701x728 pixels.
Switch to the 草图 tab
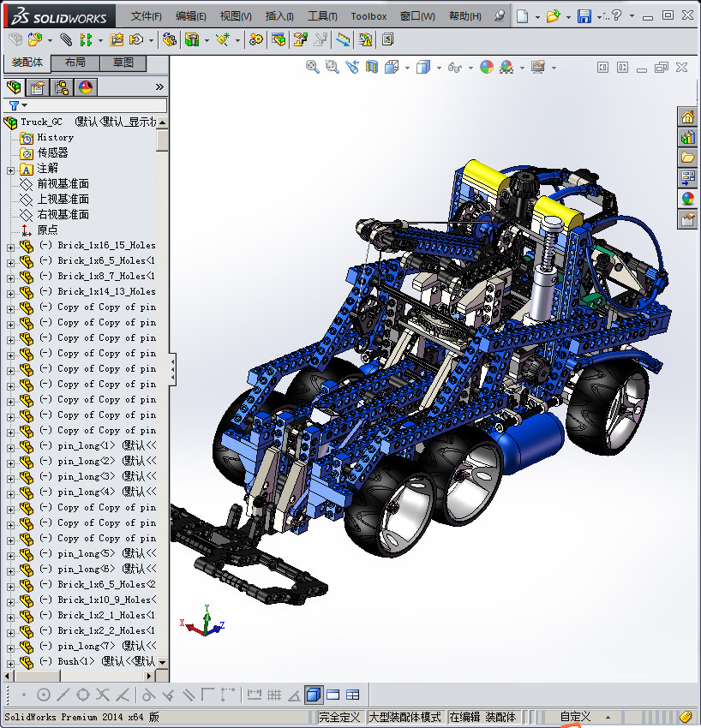pos(123,63)
